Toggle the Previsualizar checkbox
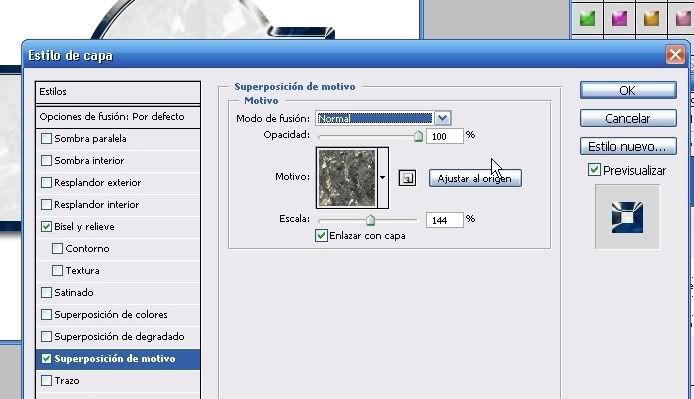Image resolution: width=694 pixels, height=399 pixels. click(594, 170)
